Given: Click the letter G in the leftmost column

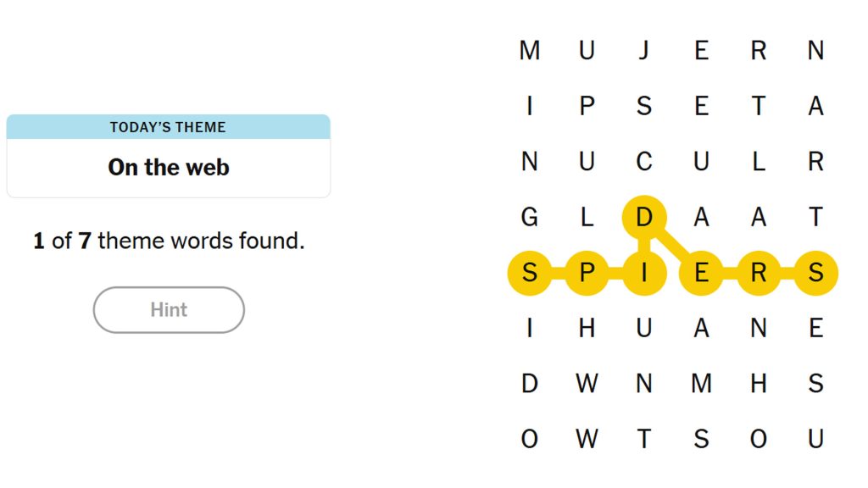Looking at the screenshot, I should click(530, 218).
